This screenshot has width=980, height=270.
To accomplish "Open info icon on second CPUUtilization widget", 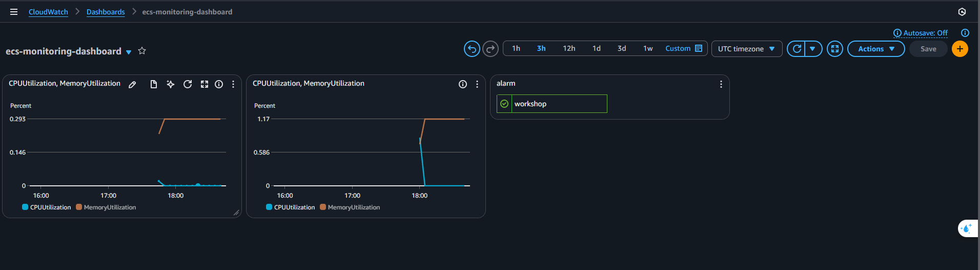I will (x=463, y=84).
